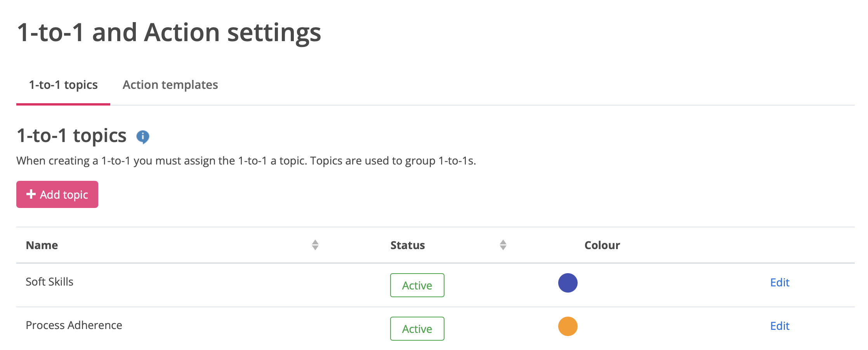Screen dimensions: 868x350
Task: Click the Status column header text
Action: pyautogui.click(x=408, y=245)
